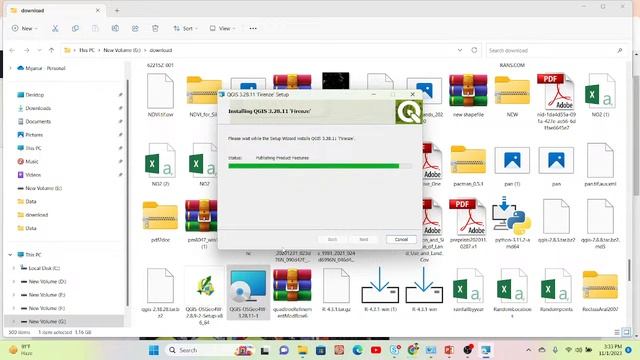Screen dimensions: 640x360
Task: Expand New Volume (D:) tree node
Action: point(14,282)
